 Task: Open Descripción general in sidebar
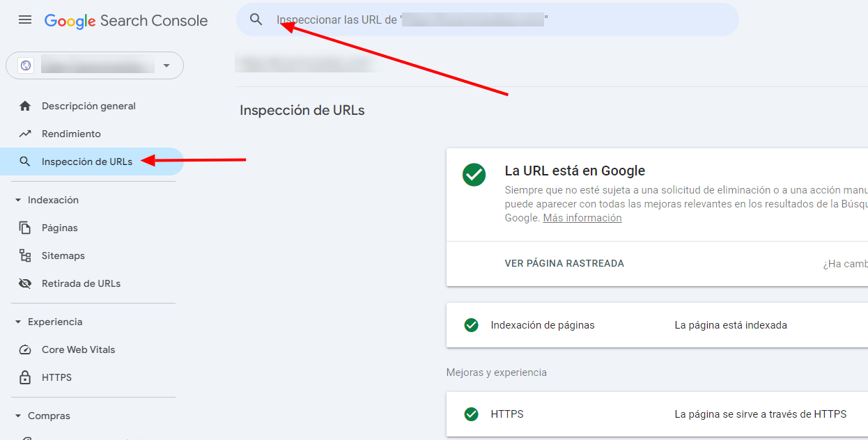88,106
